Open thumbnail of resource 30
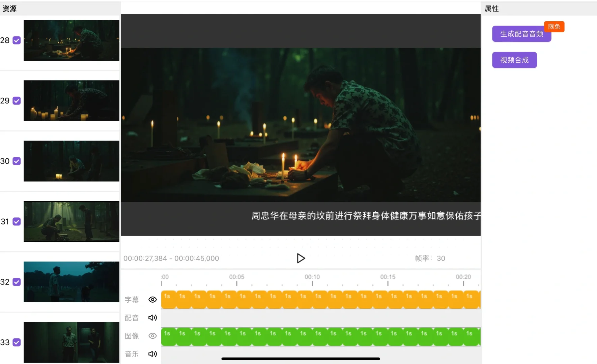 point(72,161)
